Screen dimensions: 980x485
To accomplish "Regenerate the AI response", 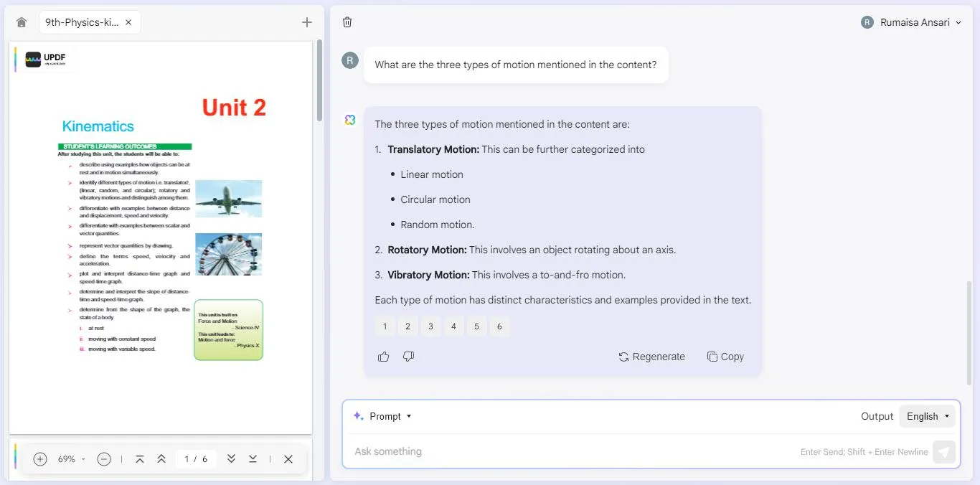I will click(x=651, y=357).
